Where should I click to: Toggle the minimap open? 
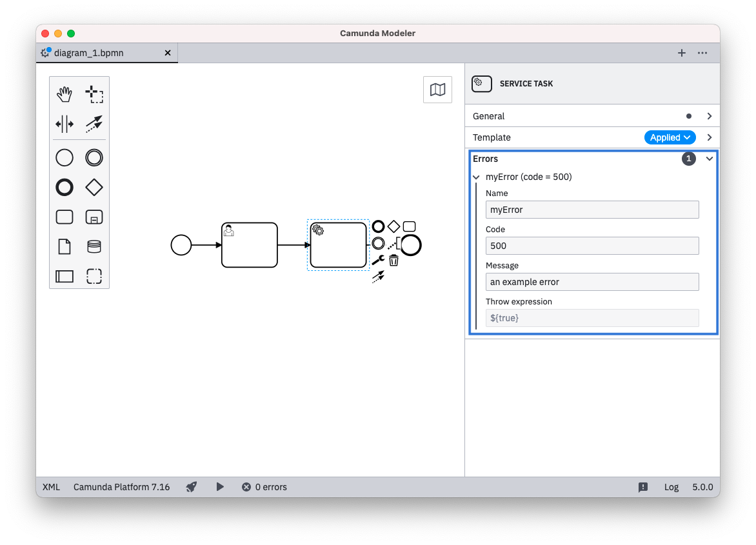(437, 90)
